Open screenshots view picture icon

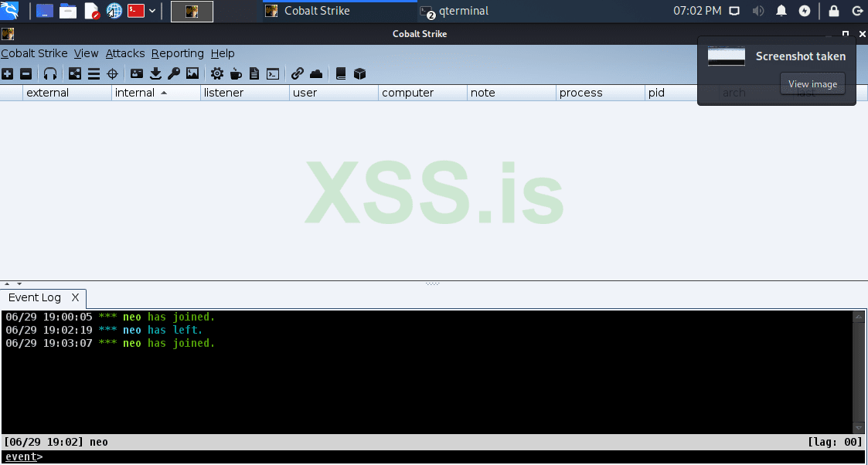[x=192, y=73]
